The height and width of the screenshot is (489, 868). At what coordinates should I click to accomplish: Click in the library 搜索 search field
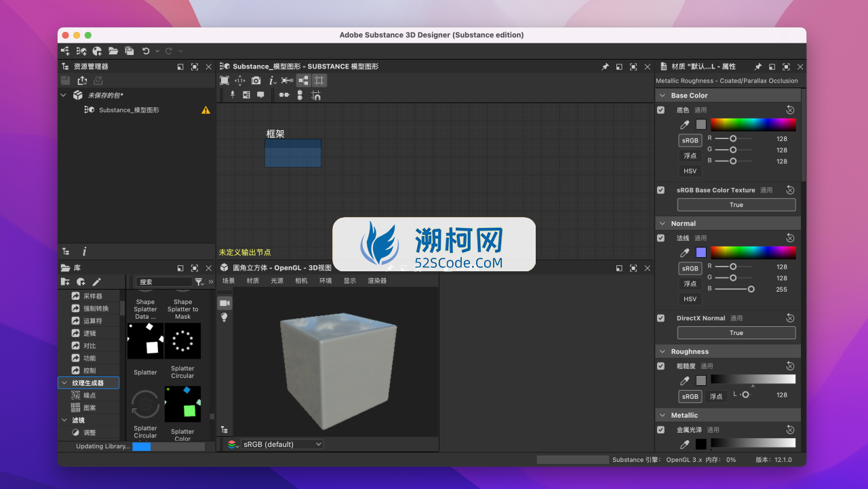(165, 282)
